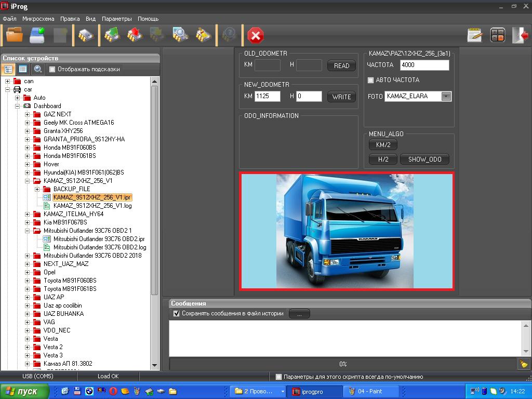Click the chip erase icon with brush
This screenshot has width=532, height=399.
click(203, 35)
